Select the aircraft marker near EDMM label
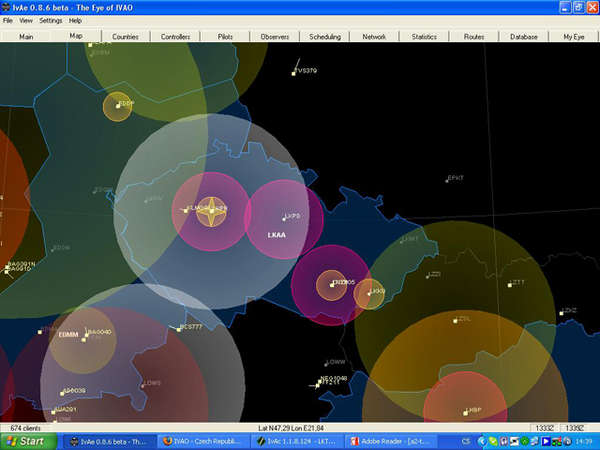Screen dimensions: 600x450 pos(86,335)
